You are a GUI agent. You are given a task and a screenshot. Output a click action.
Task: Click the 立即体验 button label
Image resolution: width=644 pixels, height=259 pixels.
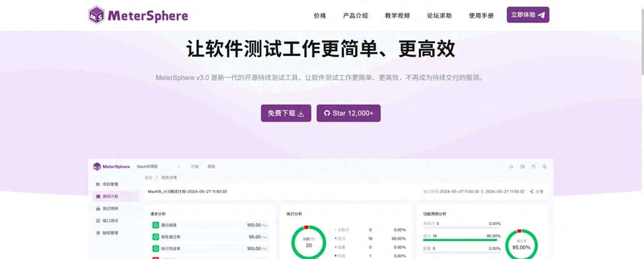[x=523, y=15]
